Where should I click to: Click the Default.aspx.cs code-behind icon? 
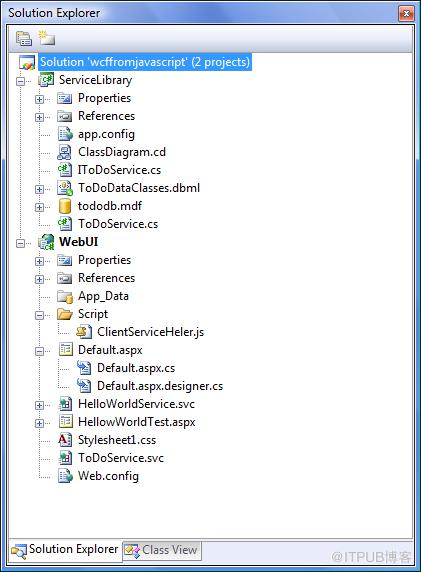click(x=84, y=368)
